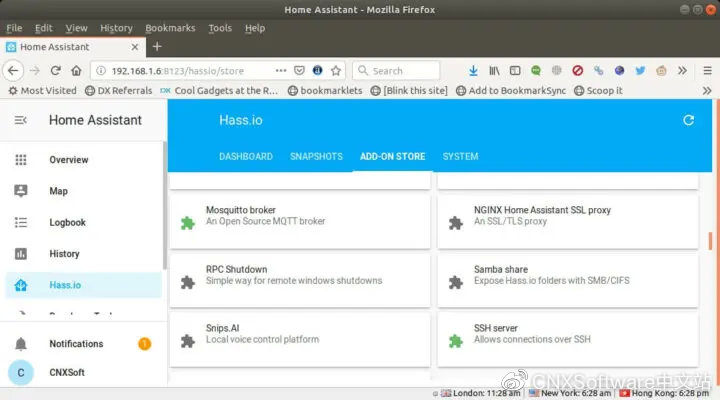The height and width of the screenshot is (400, 720).
Task: Reload page using Firefox reload button
Action: pos(55,71)
